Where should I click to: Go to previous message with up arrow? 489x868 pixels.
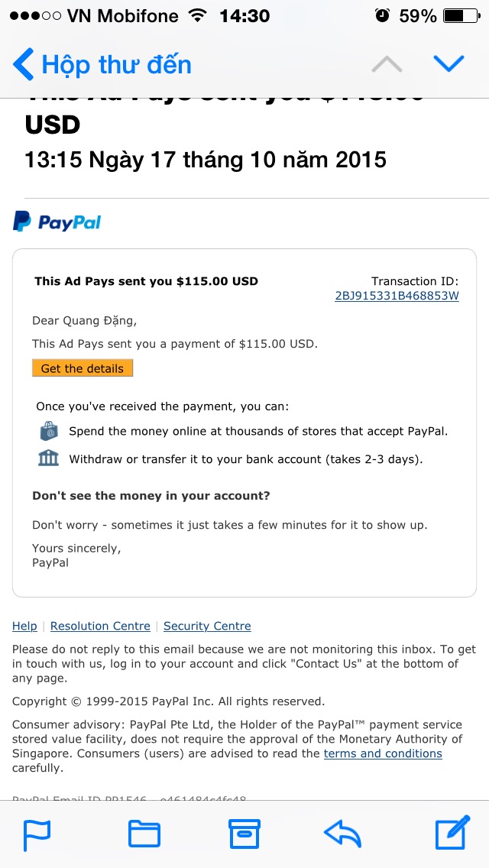point(387,64)
